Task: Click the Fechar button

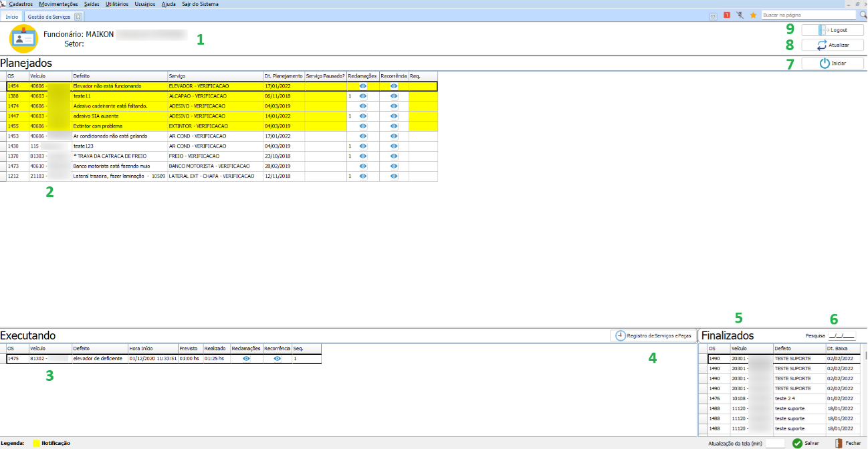Action: click(848, 443)
